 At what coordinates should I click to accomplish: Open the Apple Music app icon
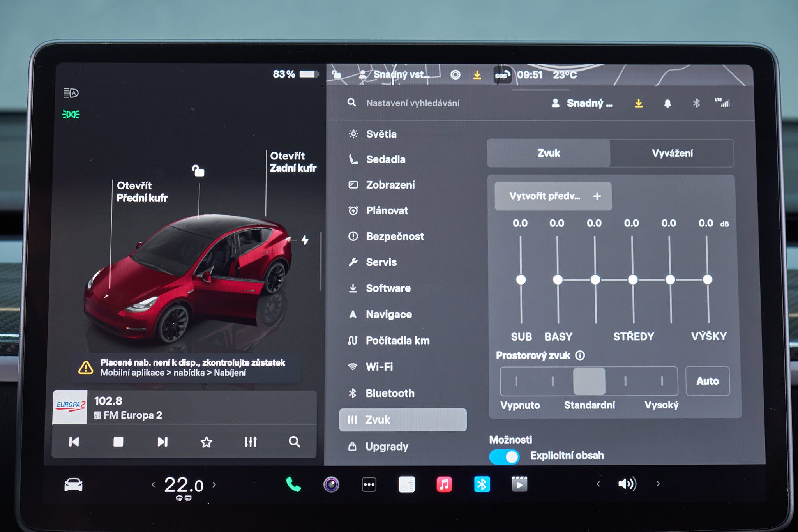[x=444, y=484]
